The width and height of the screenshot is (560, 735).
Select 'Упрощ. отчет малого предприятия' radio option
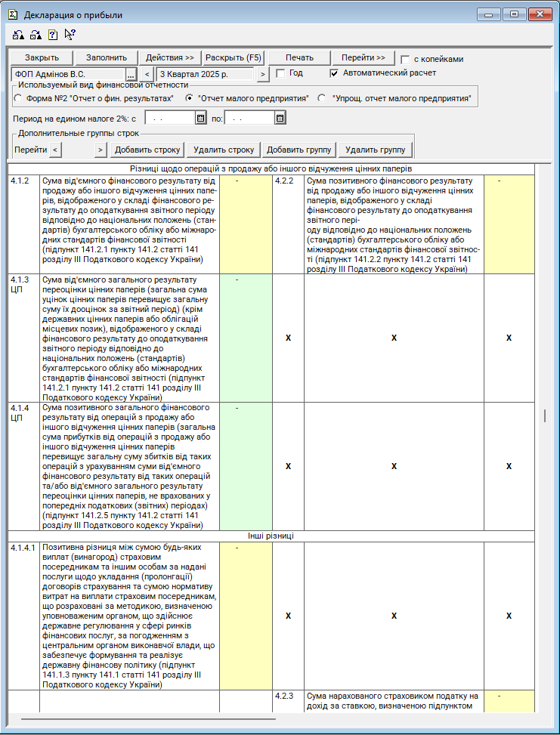322,98
